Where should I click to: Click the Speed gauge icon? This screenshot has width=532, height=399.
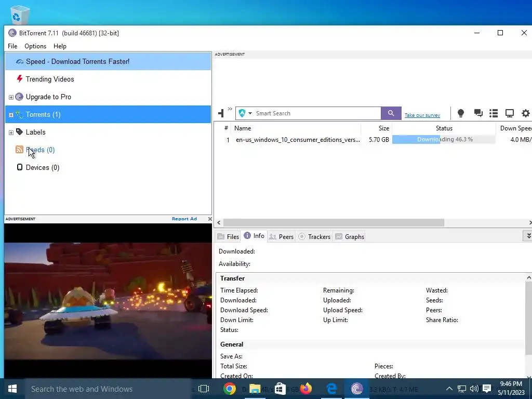coord(20,61)
